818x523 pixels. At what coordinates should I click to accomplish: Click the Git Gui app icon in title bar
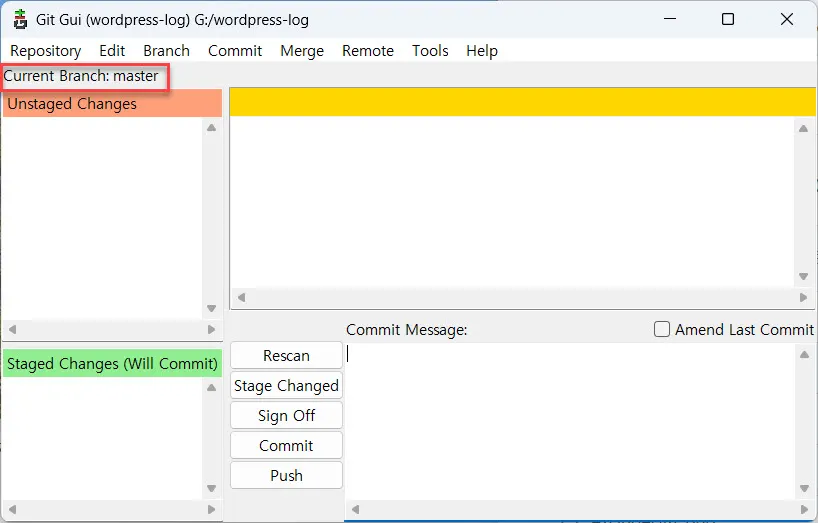(20, 19)
